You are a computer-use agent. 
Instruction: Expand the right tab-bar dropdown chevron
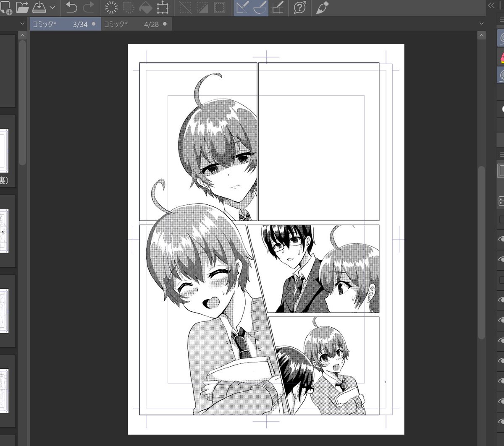[481, 23]
